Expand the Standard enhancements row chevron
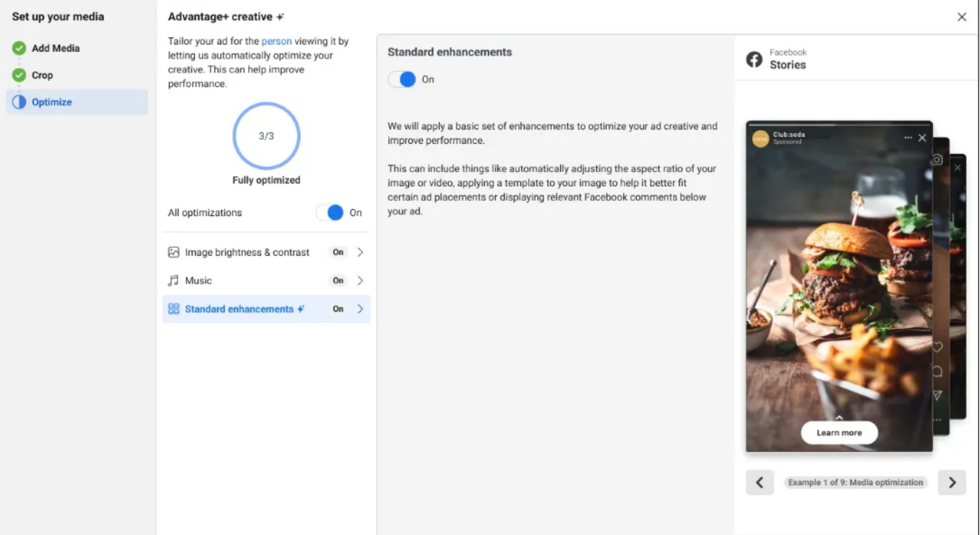Image resolution: width=980 pixels, height=535 pixels. 359,309
